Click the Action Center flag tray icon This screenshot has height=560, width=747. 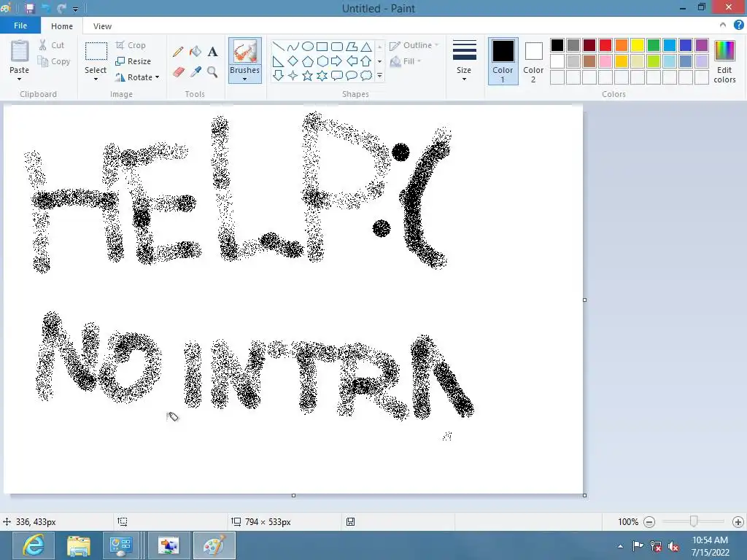[x=638, y=546]
